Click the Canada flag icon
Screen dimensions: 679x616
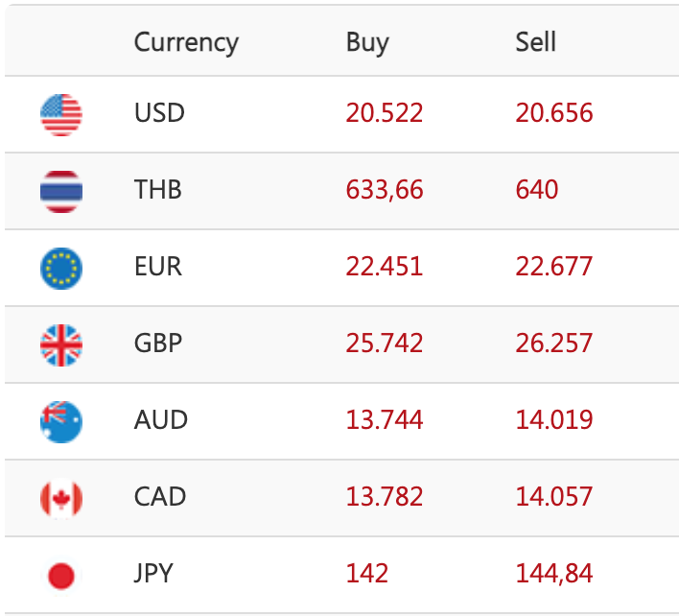(x=61, y=498)
